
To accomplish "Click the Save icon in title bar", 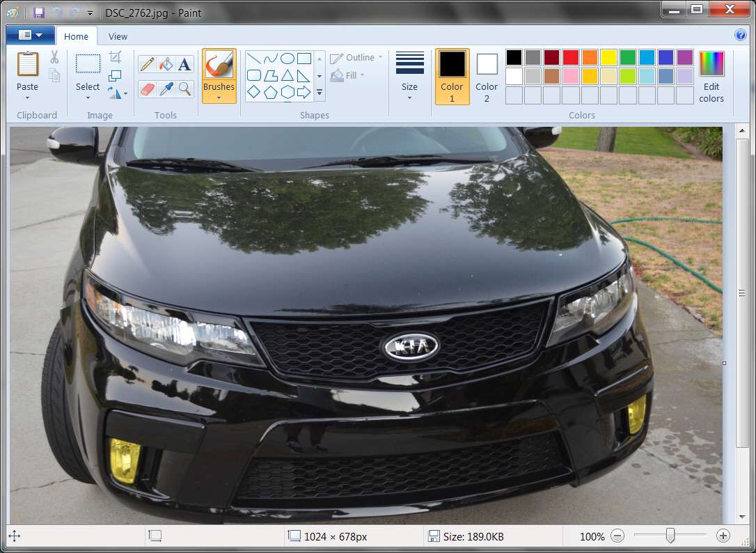I will click(x=38, y=13).
